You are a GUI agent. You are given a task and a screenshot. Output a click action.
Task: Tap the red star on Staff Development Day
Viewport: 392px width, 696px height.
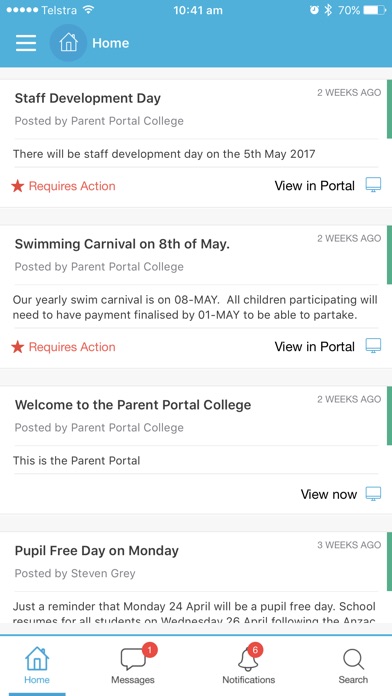pyautogui.click(x=17, y=186)
